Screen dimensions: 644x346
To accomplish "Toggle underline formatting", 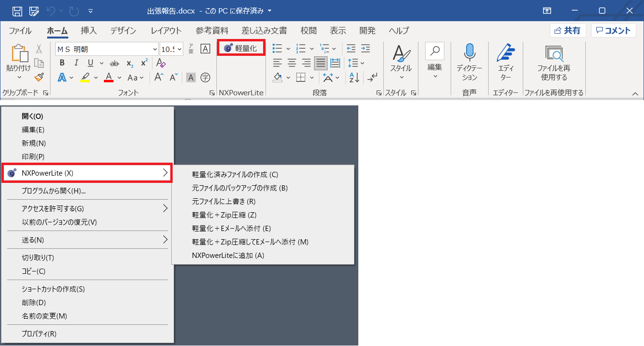I will click(x=90, y=63).
